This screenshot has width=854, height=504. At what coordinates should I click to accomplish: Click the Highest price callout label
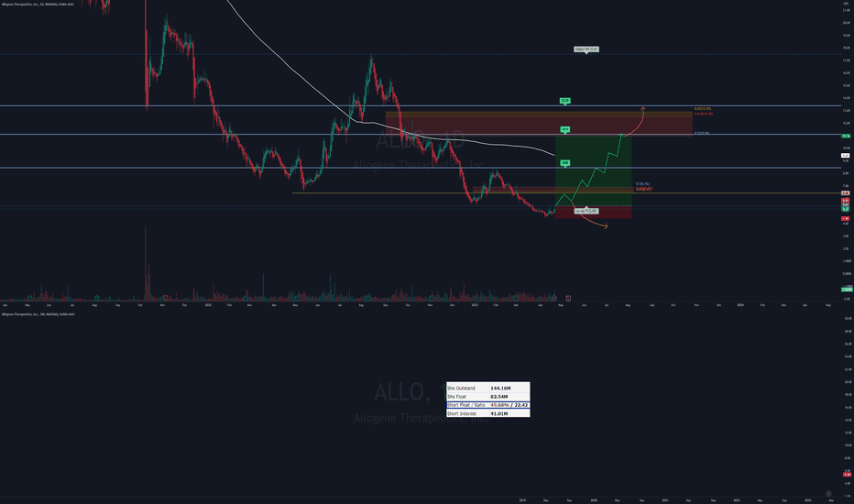coord(586,49)
